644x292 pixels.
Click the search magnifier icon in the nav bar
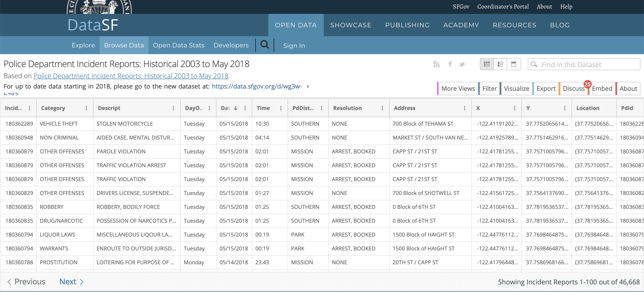(265, 45)
